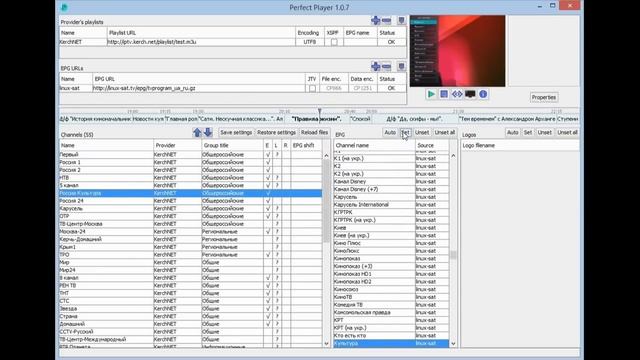The width and height of the screenshot is (640, 360).
Task: Click down arrow of channels list scrollbar
Action: coord(326,343)
